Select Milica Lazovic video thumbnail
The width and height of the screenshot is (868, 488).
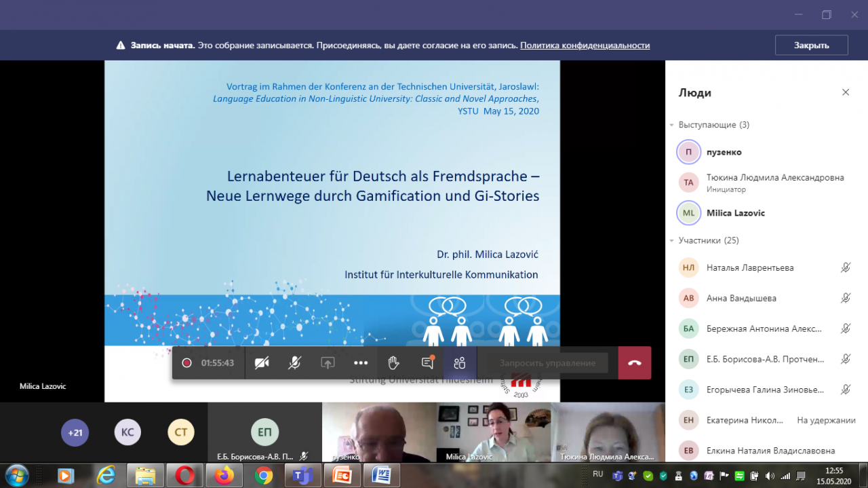(493, 431)
